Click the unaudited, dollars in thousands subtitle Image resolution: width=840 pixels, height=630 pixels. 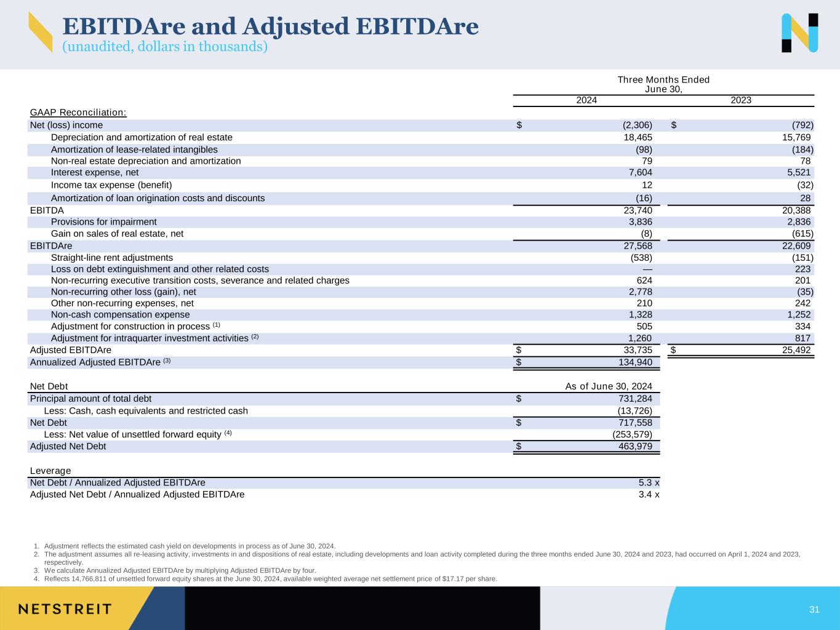coord(165,47)
